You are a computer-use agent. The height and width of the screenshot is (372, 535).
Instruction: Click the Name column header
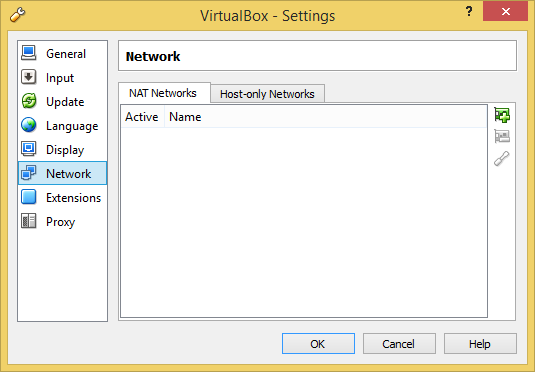[326, 117]
